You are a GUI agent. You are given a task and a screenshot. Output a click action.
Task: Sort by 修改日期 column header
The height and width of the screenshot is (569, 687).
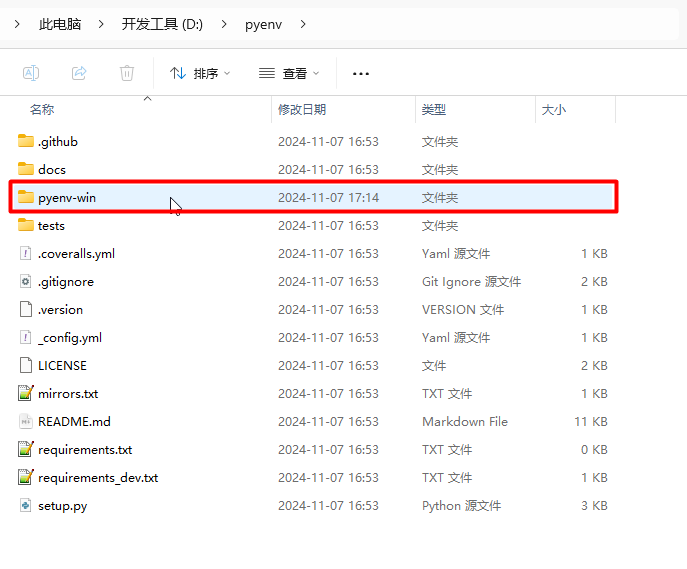[x=302, y=109]
